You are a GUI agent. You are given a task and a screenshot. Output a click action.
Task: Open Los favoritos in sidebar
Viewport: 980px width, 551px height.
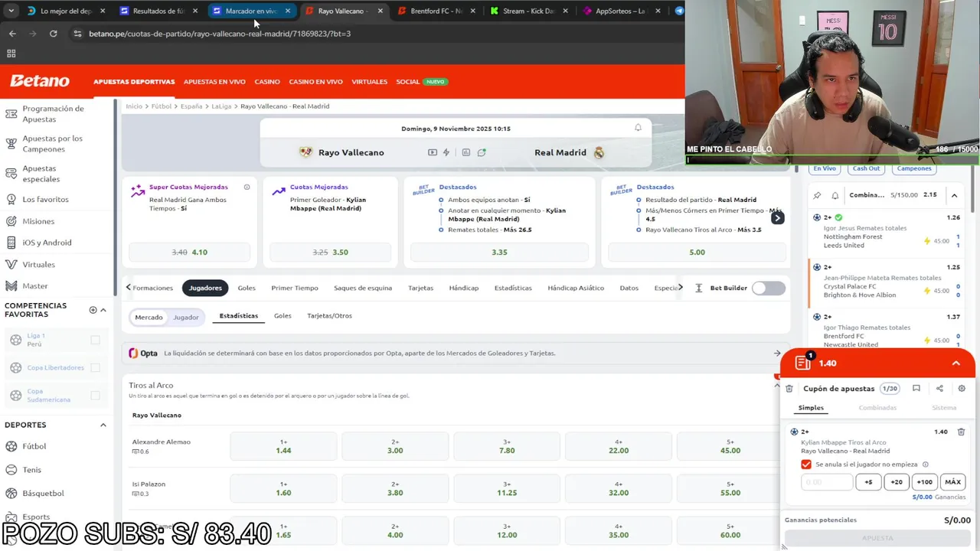45,199
